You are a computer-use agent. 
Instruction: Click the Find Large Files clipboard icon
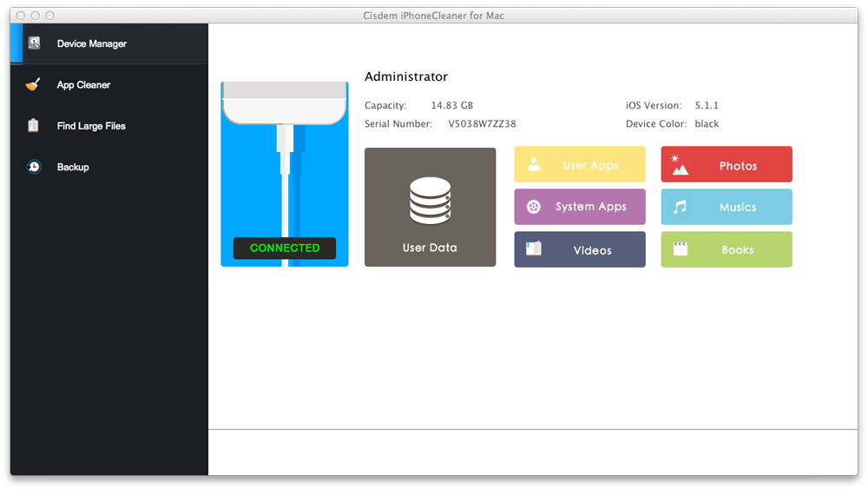[x=33, y=125]
